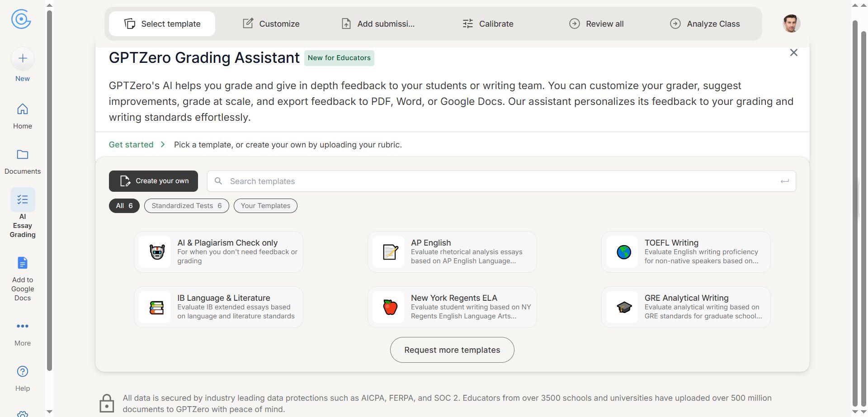Click the New for Educators badge
This screenshot has height=417, width=868.
pos(339,58)
